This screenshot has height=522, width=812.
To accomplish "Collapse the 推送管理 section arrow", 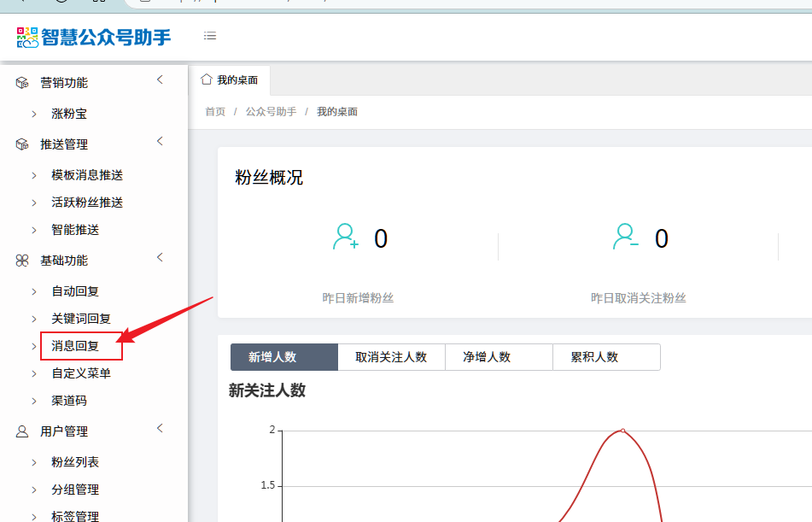I will tap(160, 142).
